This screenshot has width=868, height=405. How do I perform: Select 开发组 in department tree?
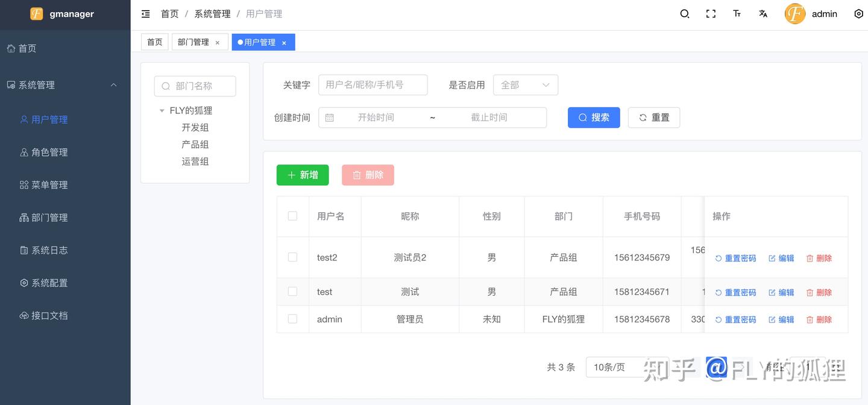point(195,128)
